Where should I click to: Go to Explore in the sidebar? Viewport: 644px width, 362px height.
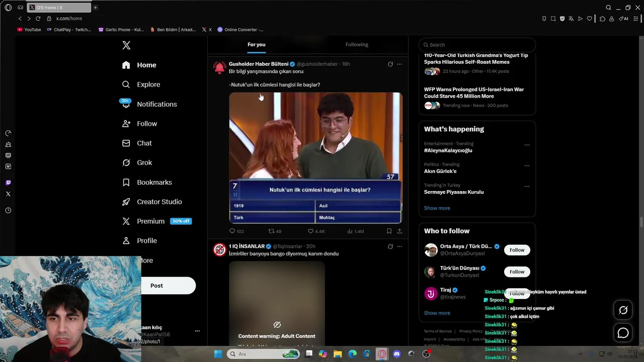pos(141,84)
